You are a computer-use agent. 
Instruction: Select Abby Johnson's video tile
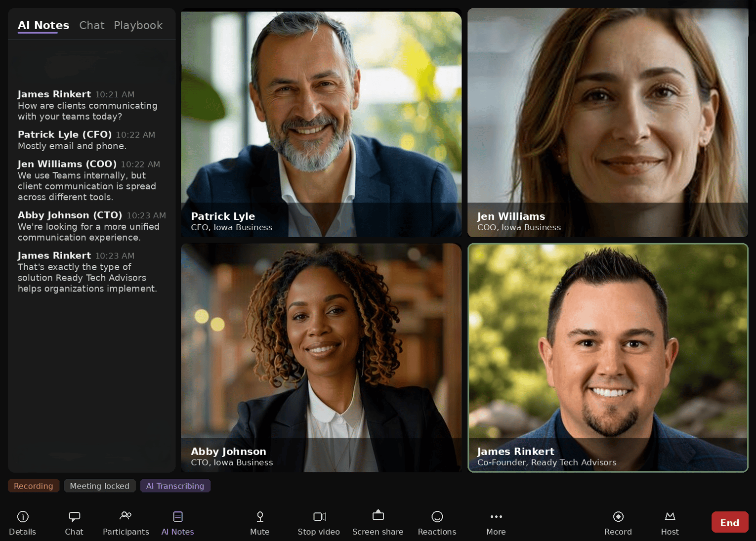321,358
